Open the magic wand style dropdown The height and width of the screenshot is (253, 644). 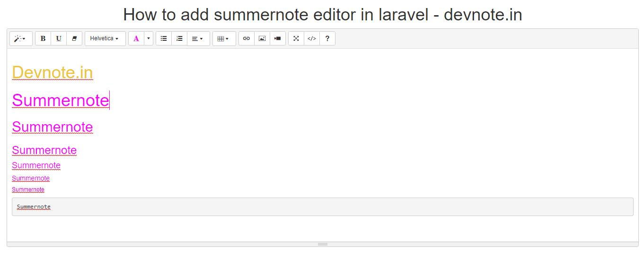point(21,38)
